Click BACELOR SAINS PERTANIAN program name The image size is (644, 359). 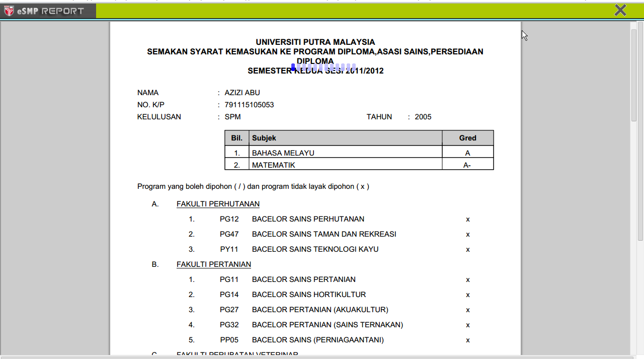tap(304, 279)
